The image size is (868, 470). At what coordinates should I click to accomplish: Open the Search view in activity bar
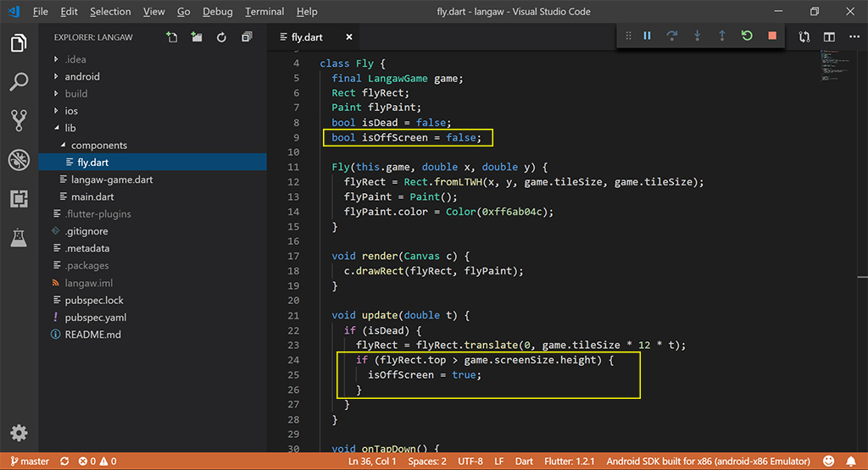(x=19, y=82)
